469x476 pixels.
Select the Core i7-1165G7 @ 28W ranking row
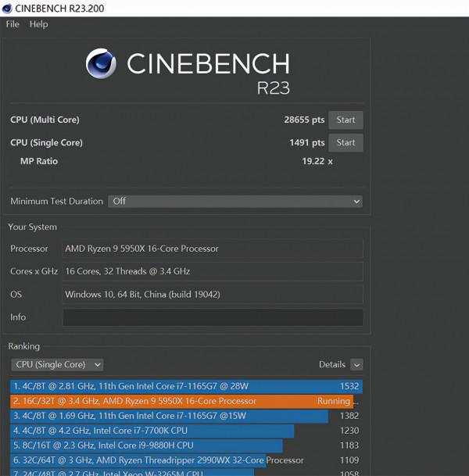186,386
